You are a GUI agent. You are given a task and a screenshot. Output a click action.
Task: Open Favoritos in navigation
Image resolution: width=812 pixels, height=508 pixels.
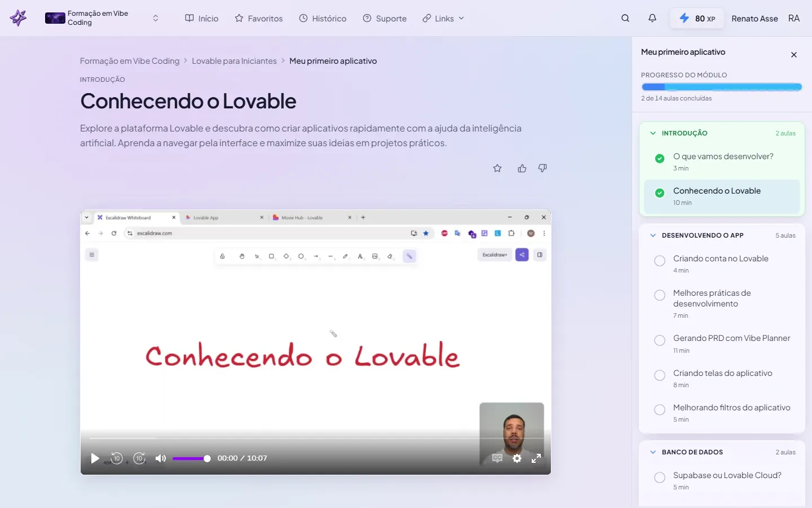[x=259, y=18]
